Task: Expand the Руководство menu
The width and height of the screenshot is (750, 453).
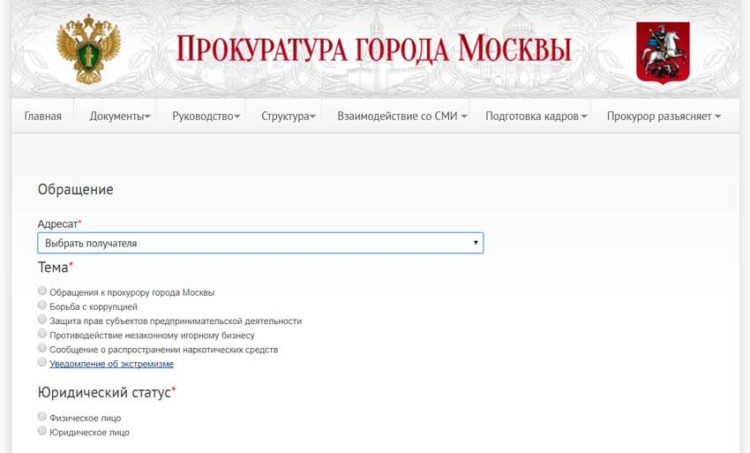Action: click(x=206, y=116)
